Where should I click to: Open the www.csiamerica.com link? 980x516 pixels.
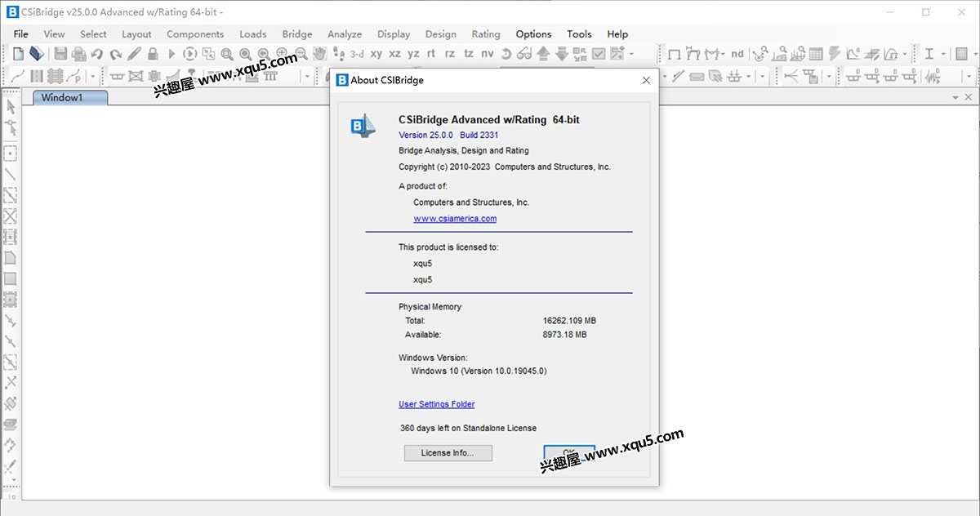click(455, 219)
